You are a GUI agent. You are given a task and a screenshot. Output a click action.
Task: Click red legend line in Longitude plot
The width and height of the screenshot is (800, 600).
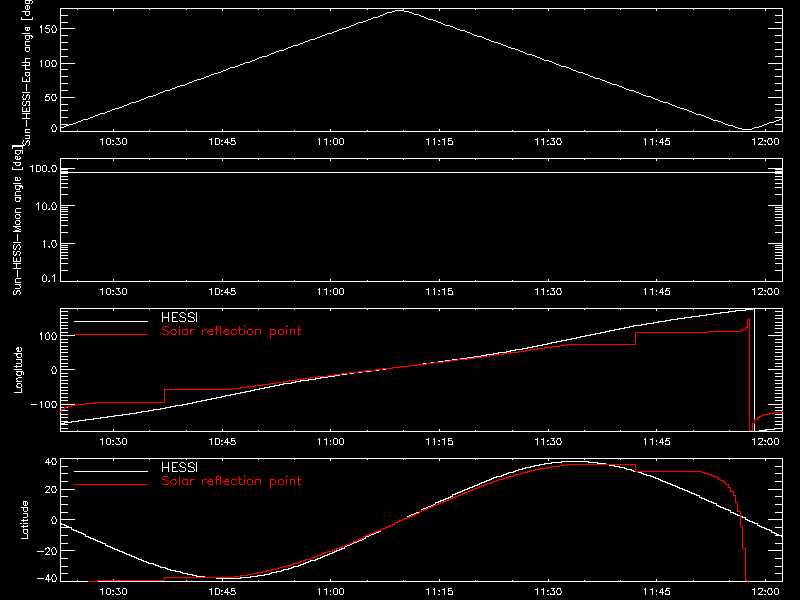point(111,335)
